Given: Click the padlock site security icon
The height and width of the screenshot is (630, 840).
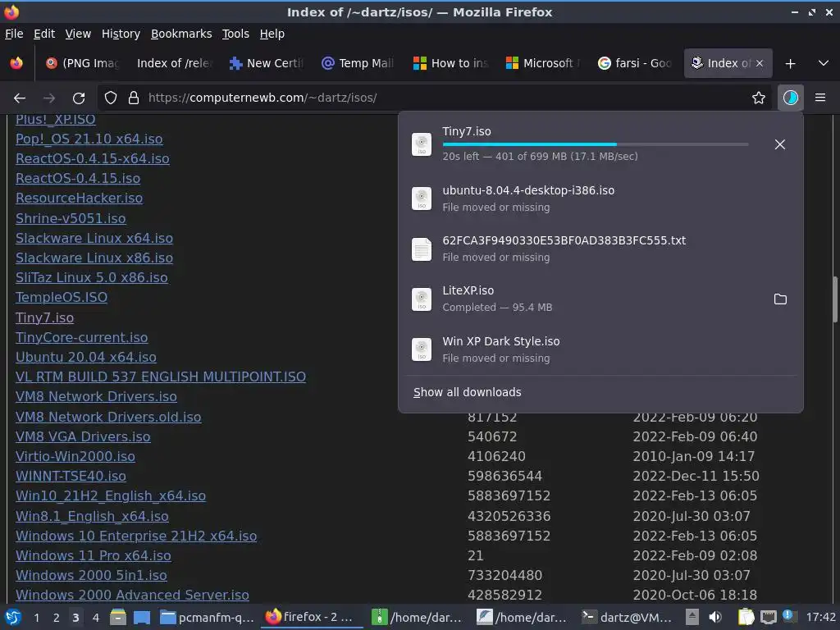Looking at the screenshot, I should point(134,98).
